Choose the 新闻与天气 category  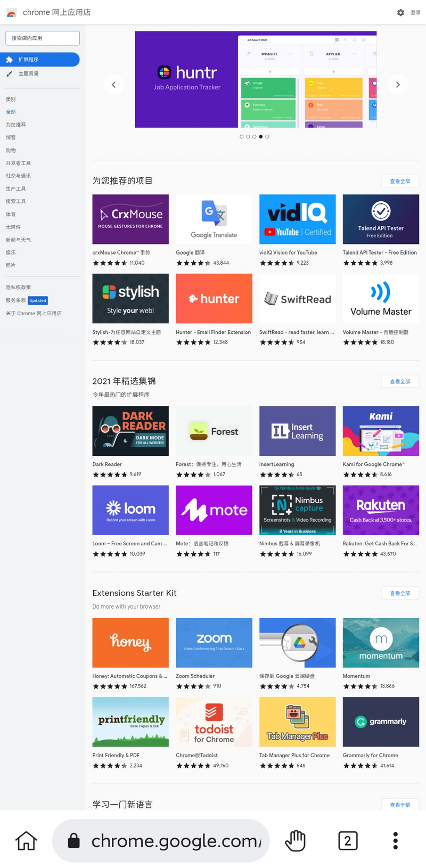coord(19,240)
